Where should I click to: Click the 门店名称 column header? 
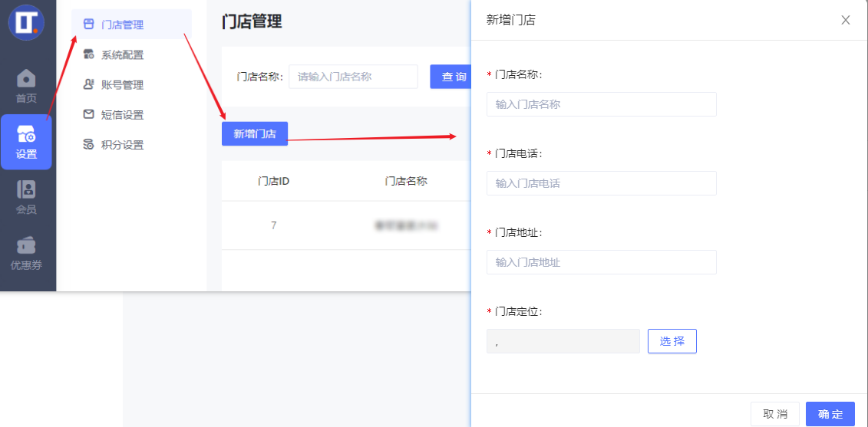(x=406, y=181)
